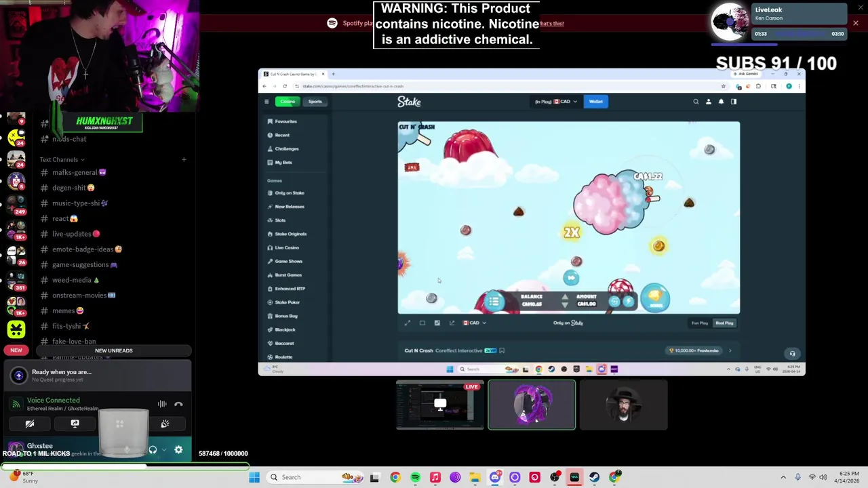Decrease the bet amount with down arrow

pyautogui.click(x=565, y=305)
